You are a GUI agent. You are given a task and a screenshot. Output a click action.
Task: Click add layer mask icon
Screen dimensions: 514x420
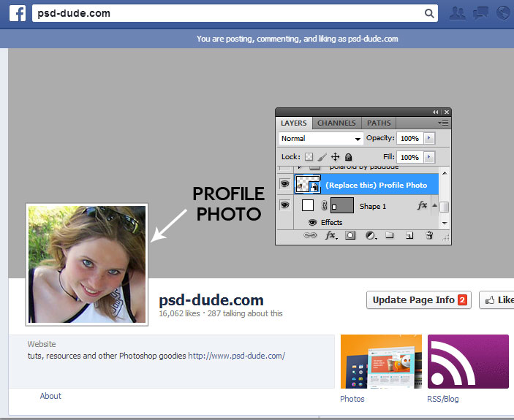pos(350,235)
